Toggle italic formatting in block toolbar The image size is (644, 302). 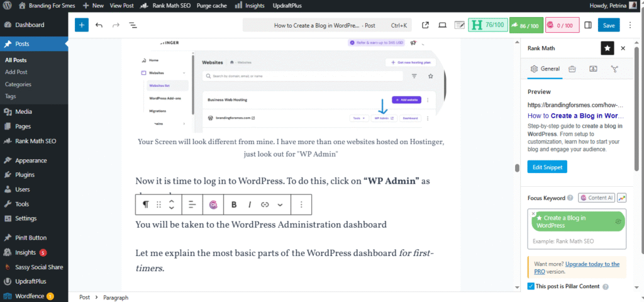pyautogui.click(x=249, y=204)
